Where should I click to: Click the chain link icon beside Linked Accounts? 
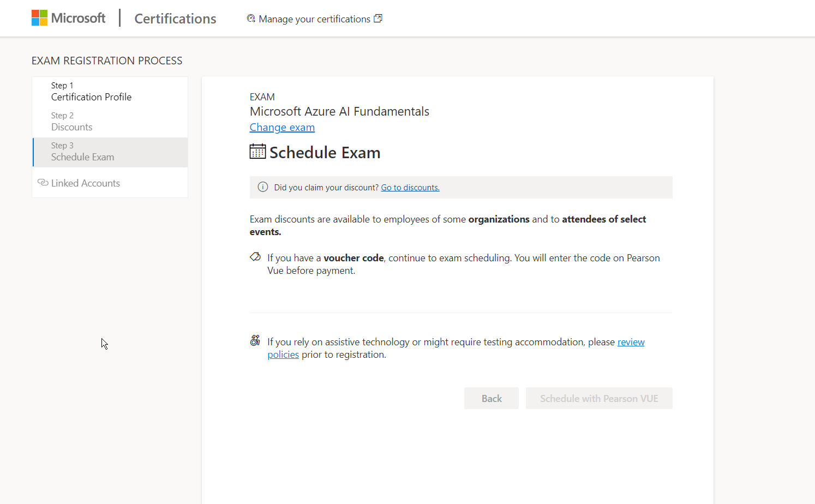coord(43,183)
